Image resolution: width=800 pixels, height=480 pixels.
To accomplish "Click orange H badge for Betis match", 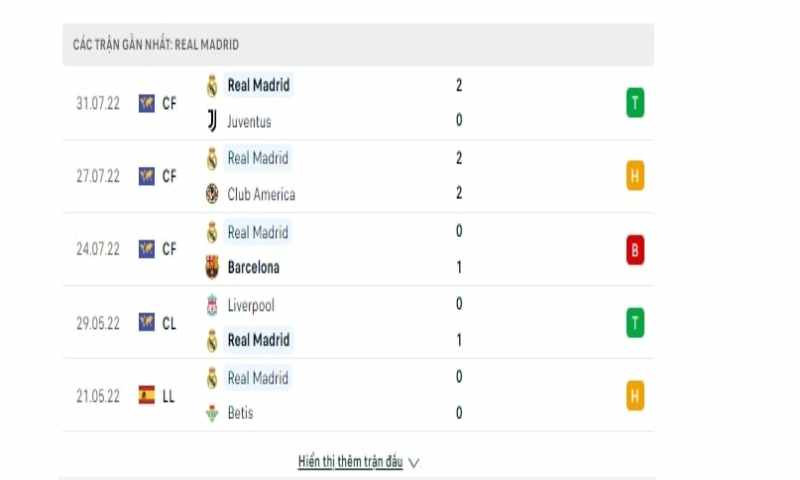I will 634,396.
